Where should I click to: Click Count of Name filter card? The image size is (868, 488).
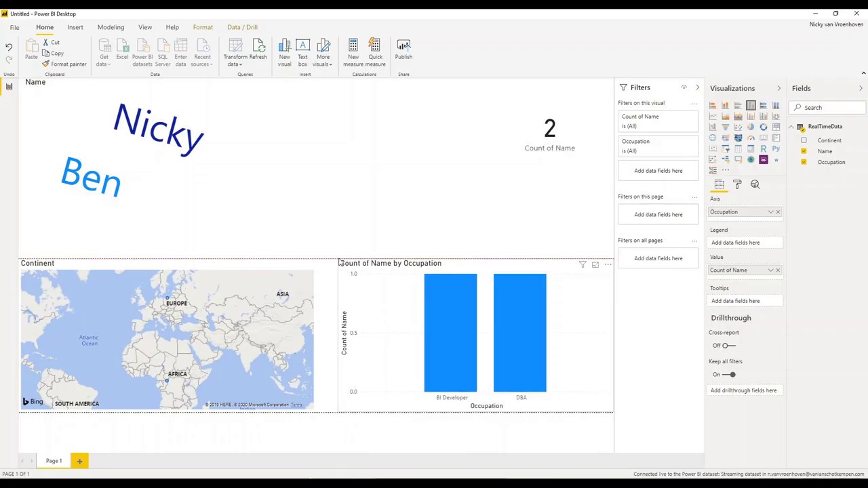(x=658, y=121)
